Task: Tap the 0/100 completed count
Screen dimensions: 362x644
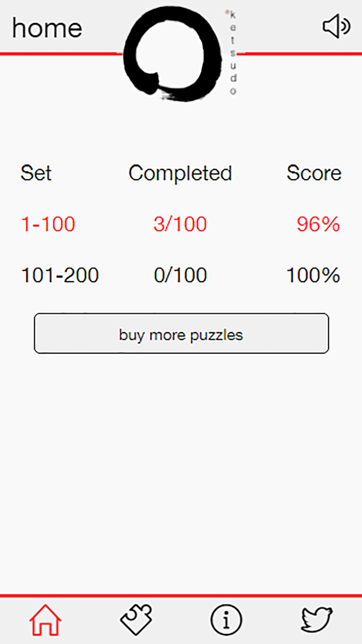Action: pyautogui.click(x=180, y=275)
